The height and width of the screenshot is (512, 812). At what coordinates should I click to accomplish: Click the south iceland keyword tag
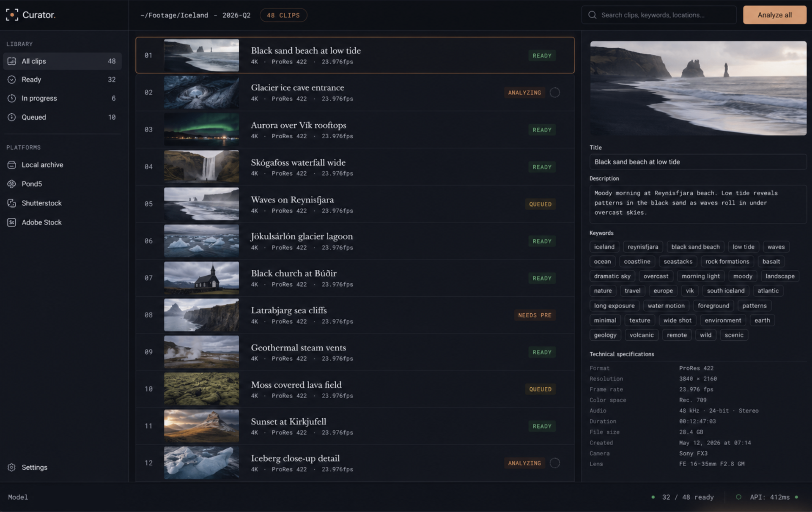pyautogui.click(x=726, y=291)
